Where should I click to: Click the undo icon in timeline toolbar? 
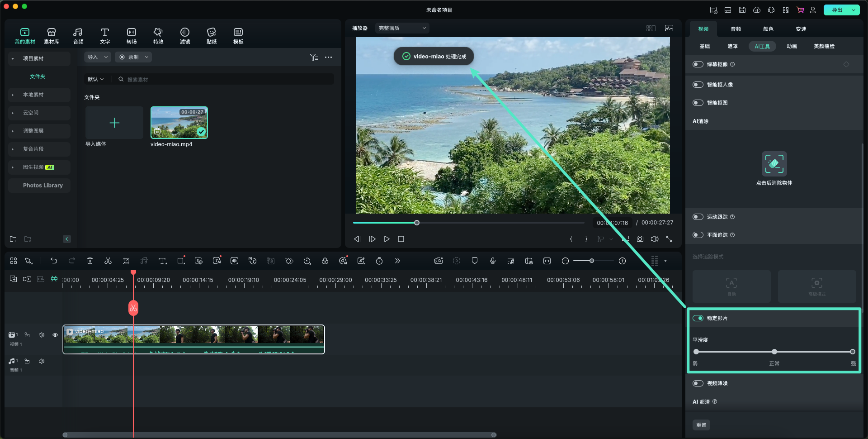point(54,261)
